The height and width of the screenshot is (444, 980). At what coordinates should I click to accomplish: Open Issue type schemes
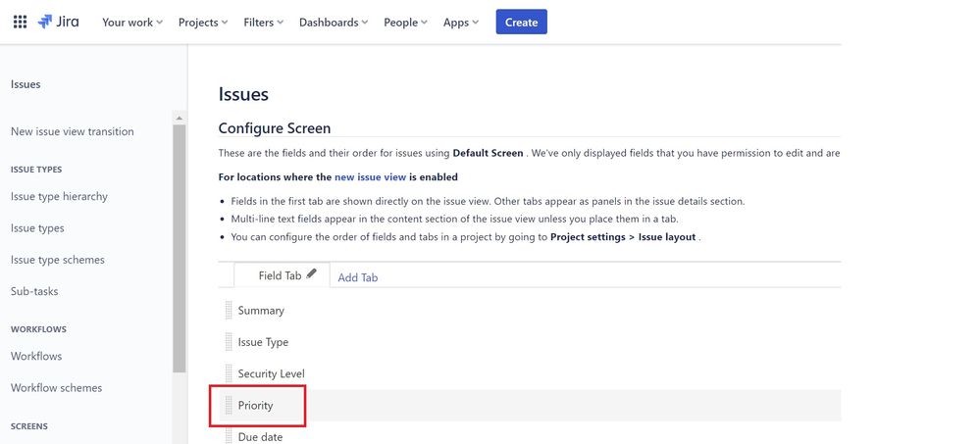[x=58, y=260]
